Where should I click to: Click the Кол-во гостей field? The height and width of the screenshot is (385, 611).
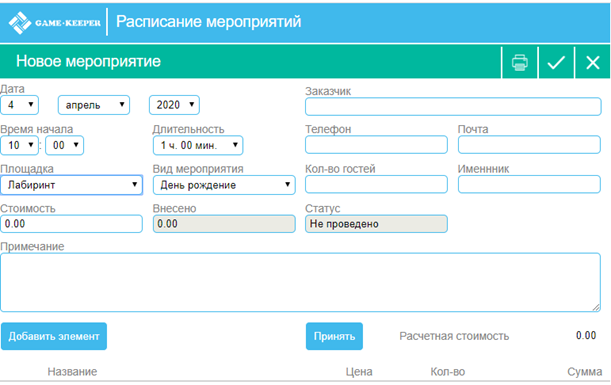coord(376,184)
